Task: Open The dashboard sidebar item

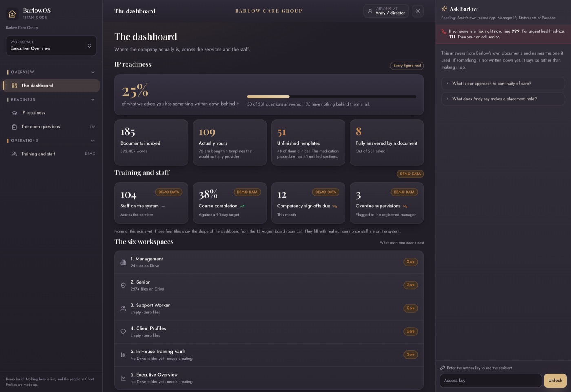Action: [51, 86]
